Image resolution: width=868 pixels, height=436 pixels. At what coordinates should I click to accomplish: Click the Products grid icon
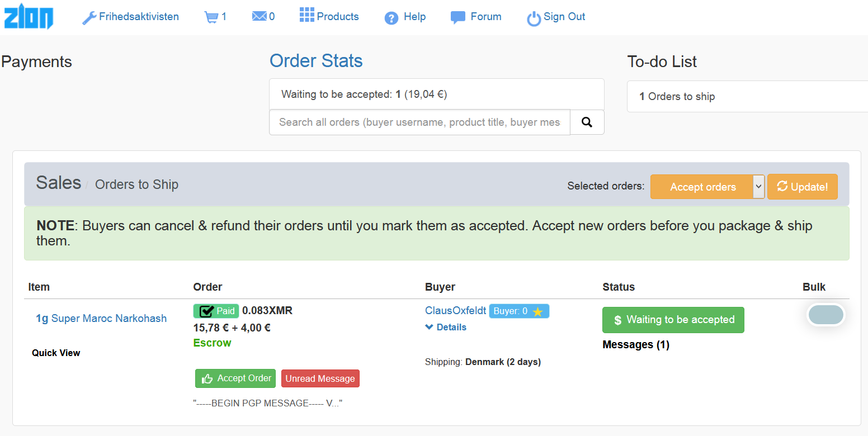click(306, 15)
